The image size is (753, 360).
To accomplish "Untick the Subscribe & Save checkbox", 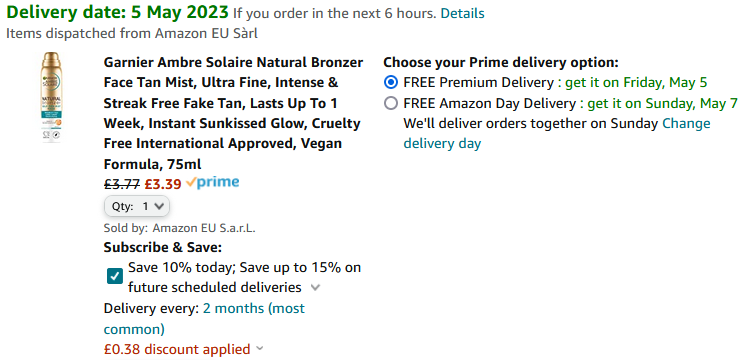I will pos(115,276).
